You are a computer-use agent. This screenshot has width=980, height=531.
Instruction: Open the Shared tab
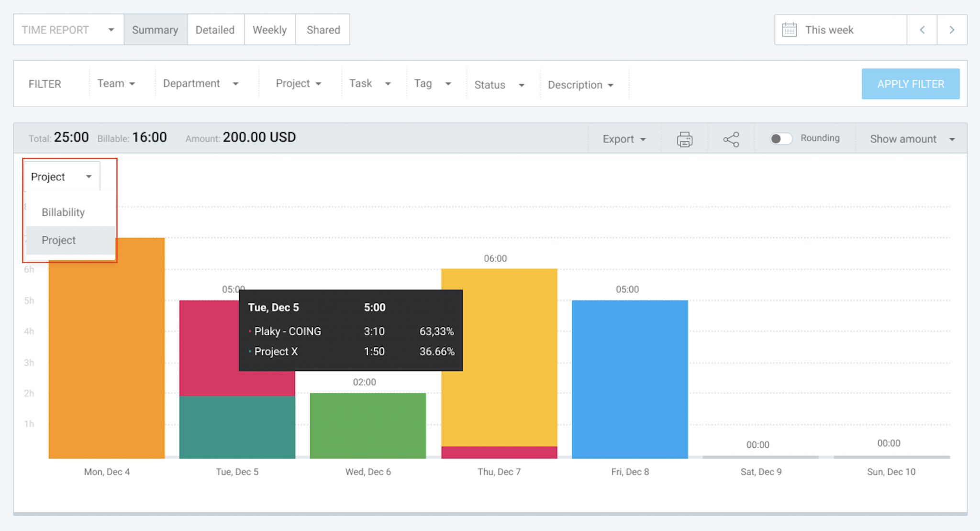[x=323, y=30]
